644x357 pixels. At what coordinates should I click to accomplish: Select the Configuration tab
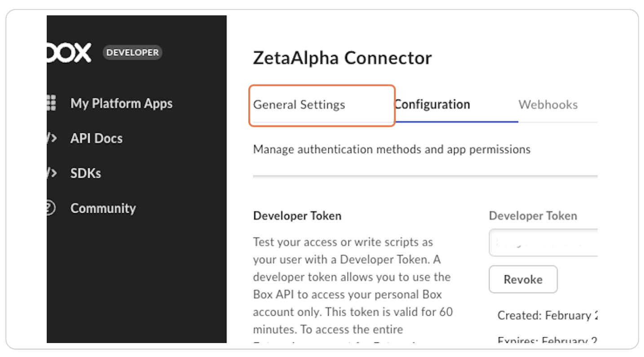(432, 105)
